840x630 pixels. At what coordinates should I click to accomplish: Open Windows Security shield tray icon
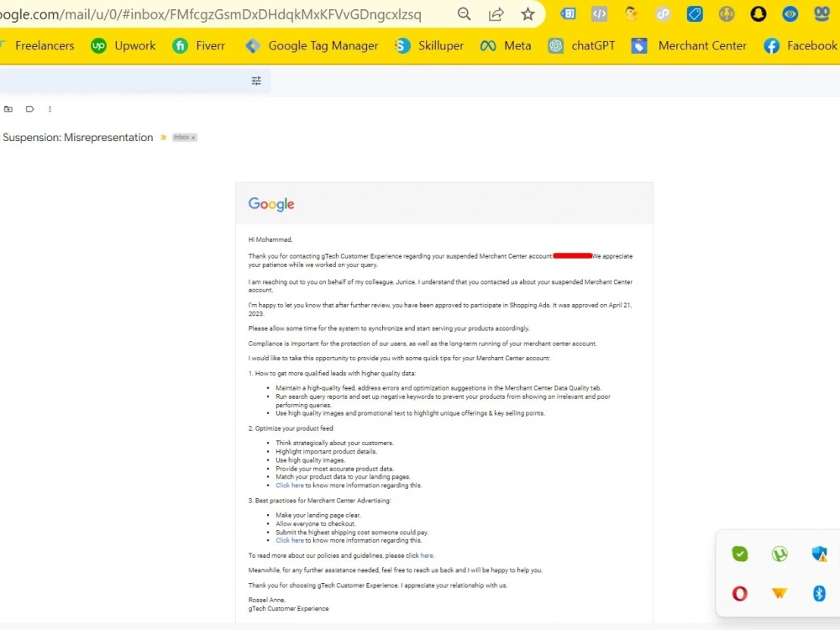pyautogui.click(x=819, y=554)
